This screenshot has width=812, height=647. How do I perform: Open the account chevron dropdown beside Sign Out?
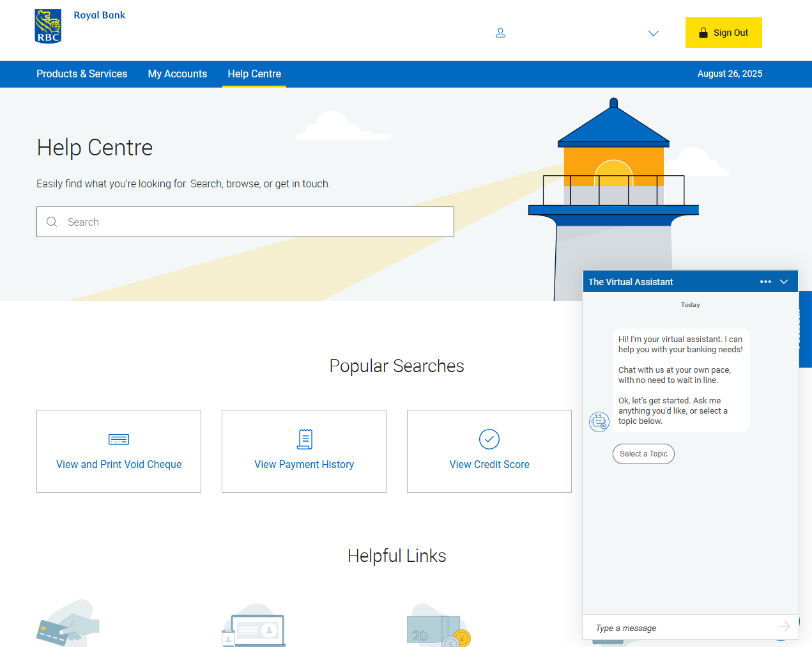(653, 33)
